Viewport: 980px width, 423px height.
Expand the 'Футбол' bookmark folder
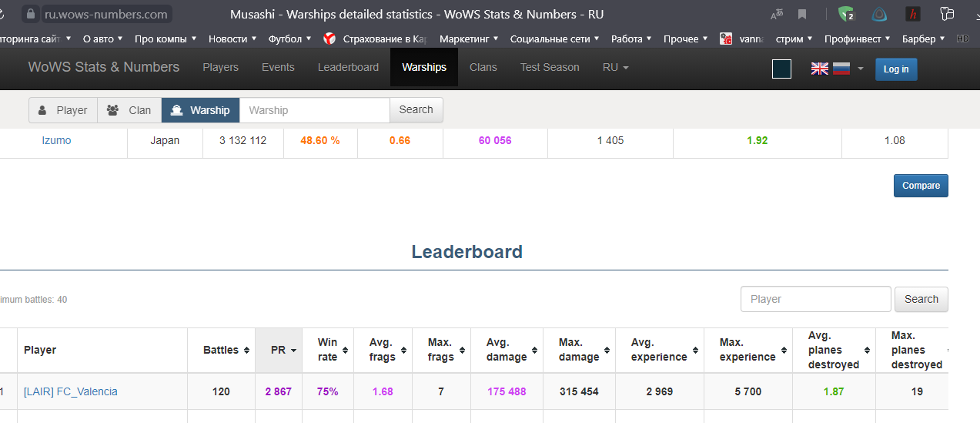[x=290, y=39]
